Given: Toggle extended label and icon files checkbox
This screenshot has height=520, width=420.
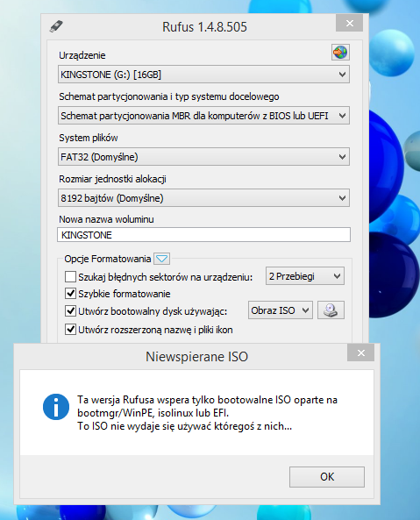Looking at the screenshot, I should click(x=70, y=330).
